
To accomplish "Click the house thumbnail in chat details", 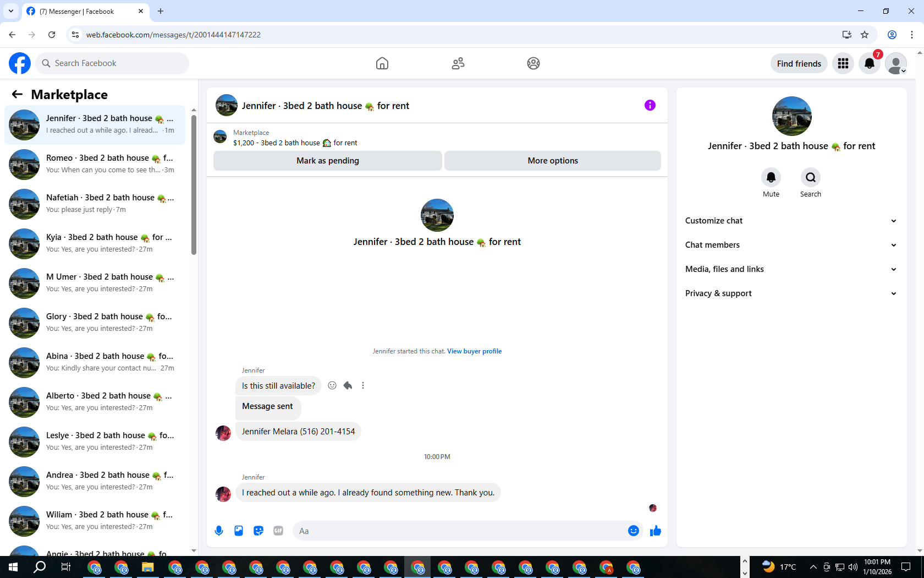I will point(792,116).
